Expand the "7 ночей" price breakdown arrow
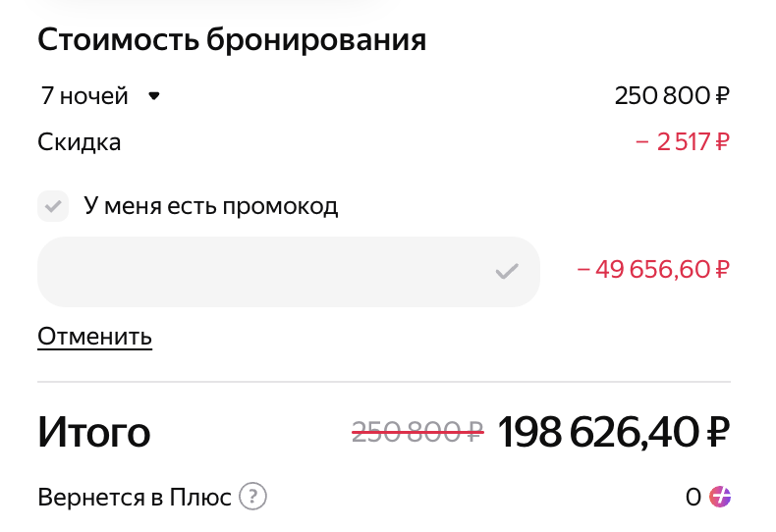Screen dimensions: 776x532 tap(153, 96)
